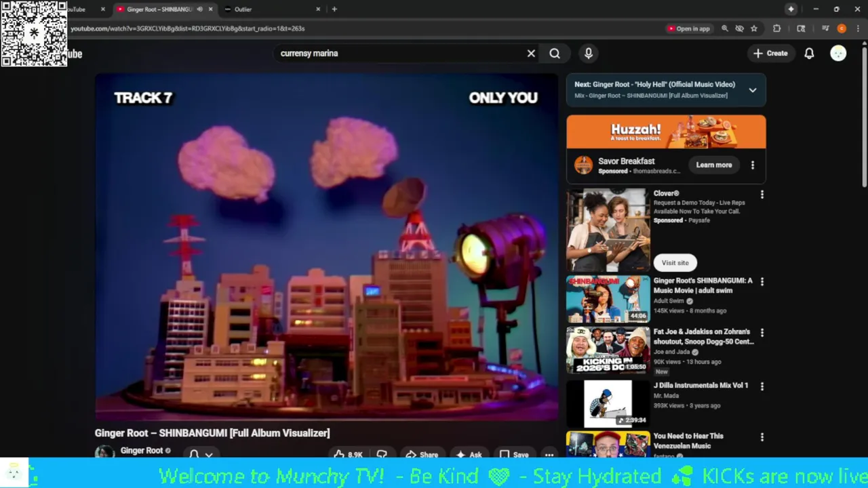Close the Ginger Root – SHINBANGUMI tab
This screenshot has height=488, width=868.
click(210, 9)
